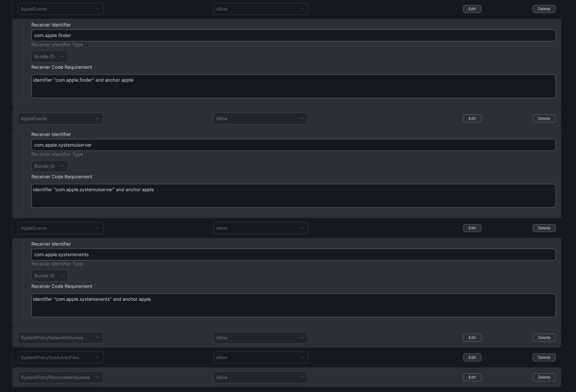Edit the com.apple.finder AppleEvents rule
Screen dimensions: 576x392
click(x=472, y=9)
